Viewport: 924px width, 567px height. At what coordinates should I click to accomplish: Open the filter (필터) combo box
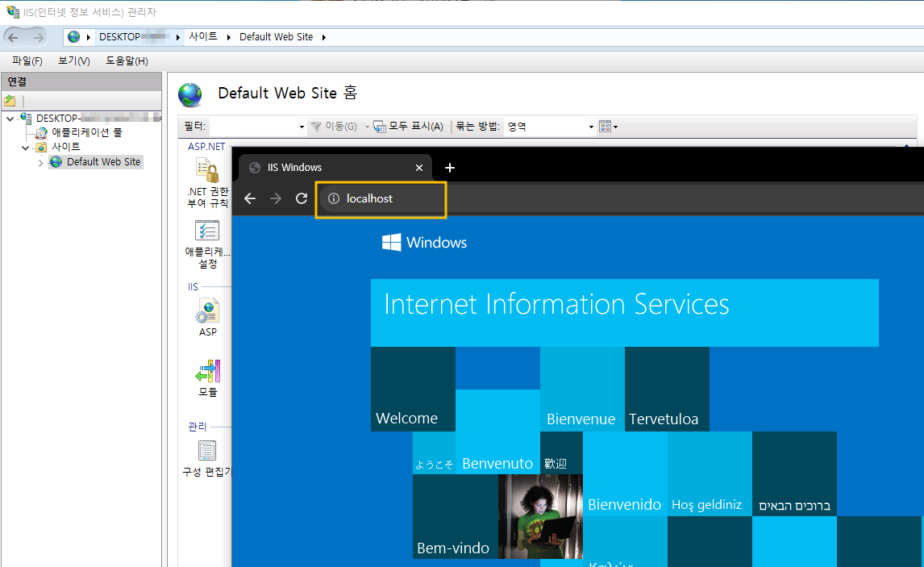(x=258, y=126)
